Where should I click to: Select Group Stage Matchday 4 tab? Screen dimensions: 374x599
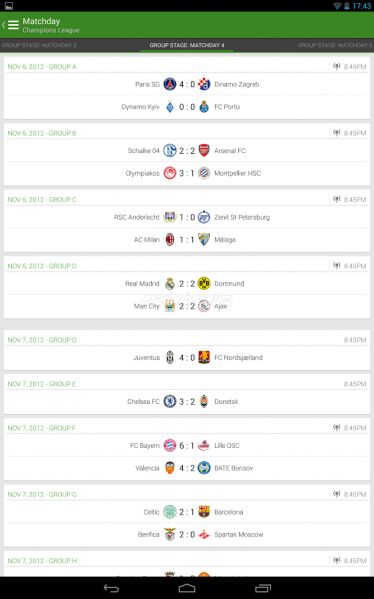(187, 45)
